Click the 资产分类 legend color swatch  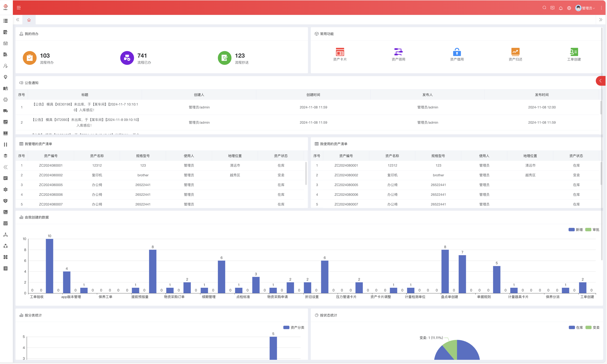click(286, 327)
